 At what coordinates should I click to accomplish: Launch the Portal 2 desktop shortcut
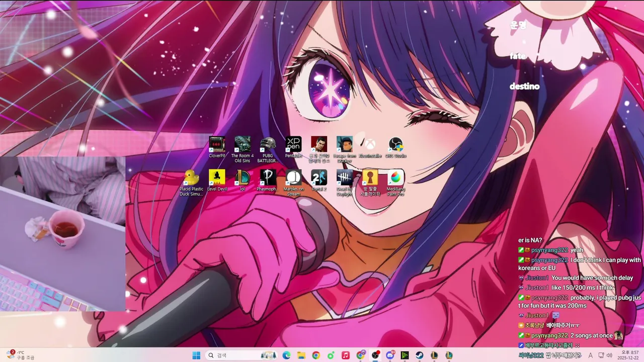[x=319, y=180]
